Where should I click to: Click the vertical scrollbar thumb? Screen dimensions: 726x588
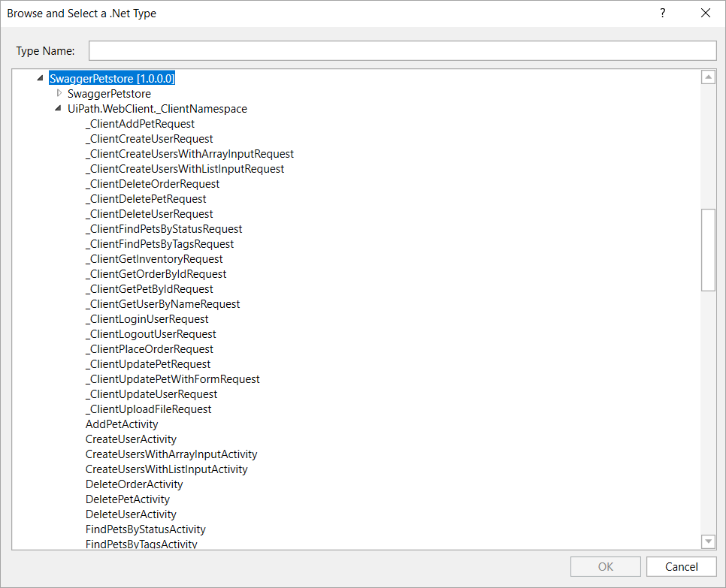pos(707,249)
